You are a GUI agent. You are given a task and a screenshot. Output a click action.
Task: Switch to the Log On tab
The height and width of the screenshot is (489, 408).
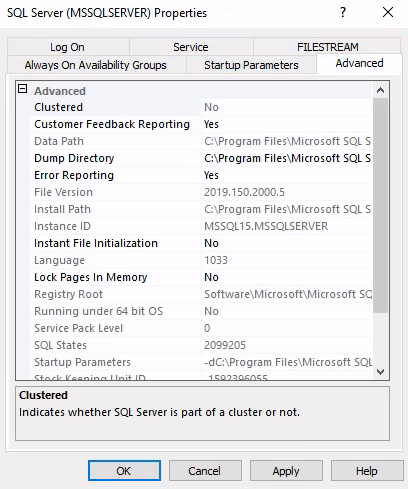[68, 47]
